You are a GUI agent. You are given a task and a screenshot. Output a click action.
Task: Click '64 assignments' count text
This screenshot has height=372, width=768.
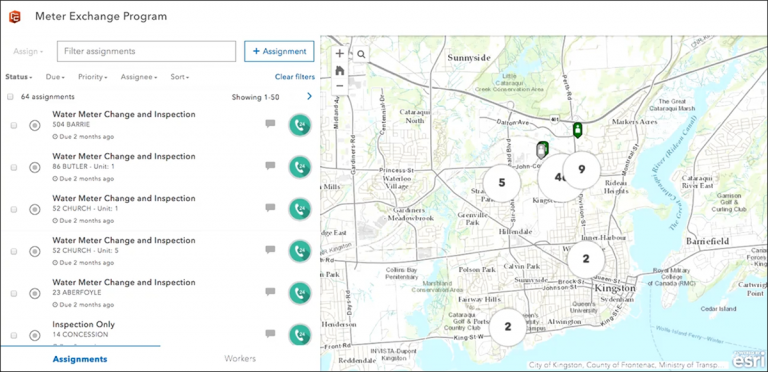click(x=48, y=97)
